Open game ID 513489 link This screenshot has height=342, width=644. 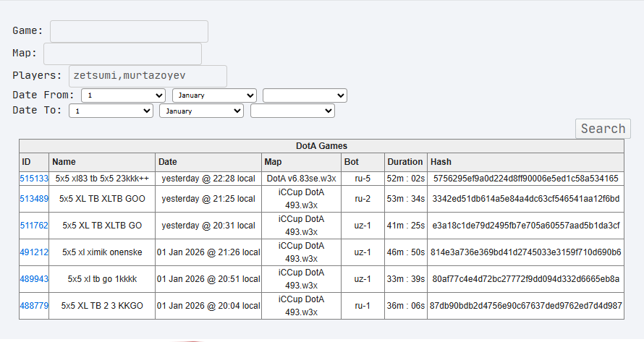34,199
